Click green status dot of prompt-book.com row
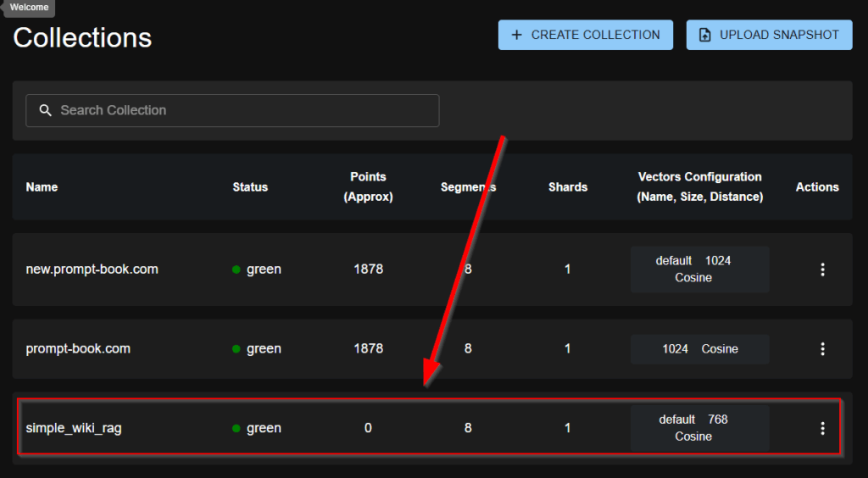The width and height of the screenshot is (868, 478). pos(236,349)
